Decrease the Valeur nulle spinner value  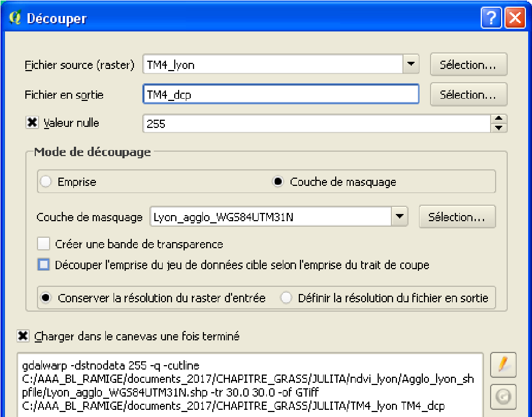point(498,127)
